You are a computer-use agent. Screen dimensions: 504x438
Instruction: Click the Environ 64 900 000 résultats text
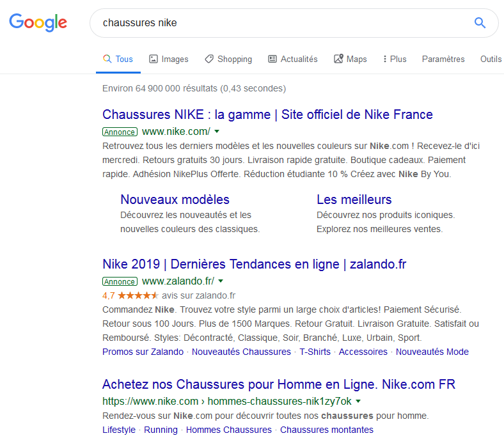click(x=194, y=88)
